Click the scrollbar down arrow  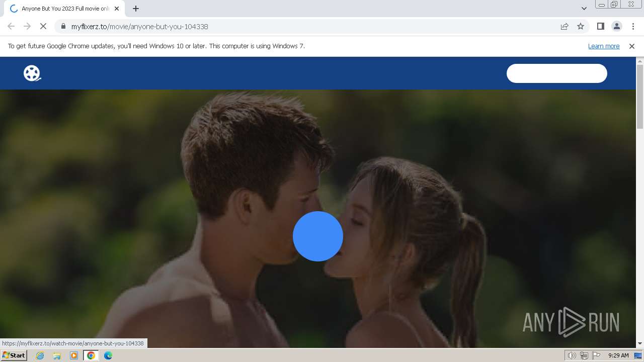click(640, 344)
